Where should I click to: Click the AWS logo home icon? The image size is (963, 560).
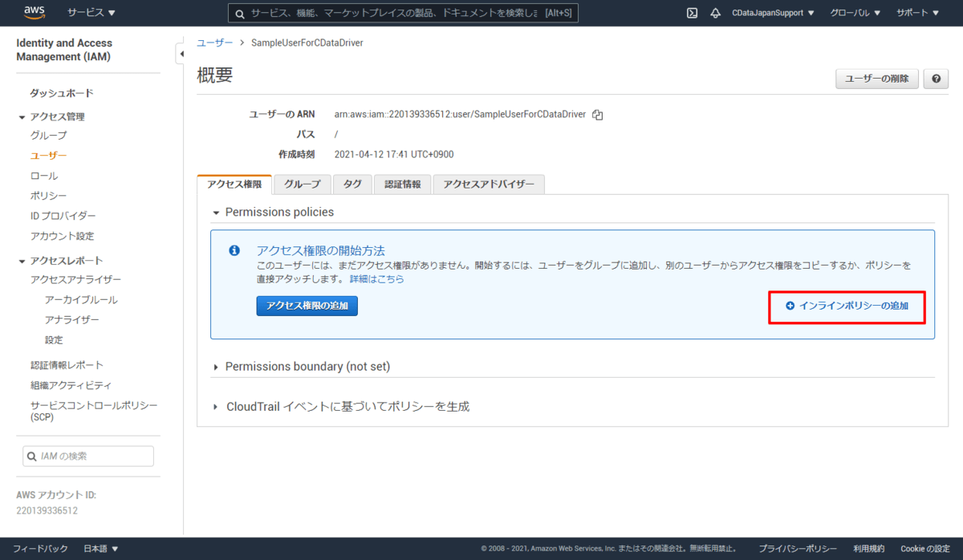pyautogui.click(x=35, y=12)
